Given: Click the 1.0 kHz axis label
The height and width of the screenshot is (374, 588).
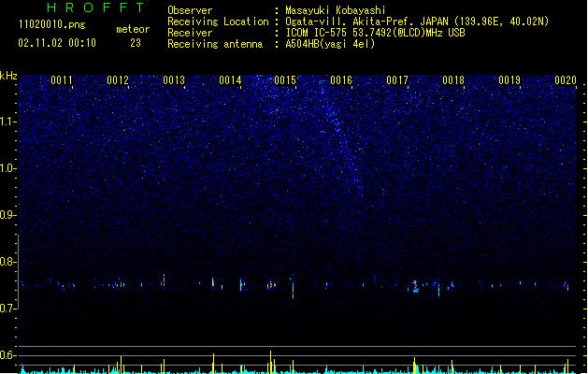Looking at the screenshot, I should click(8, 168).
